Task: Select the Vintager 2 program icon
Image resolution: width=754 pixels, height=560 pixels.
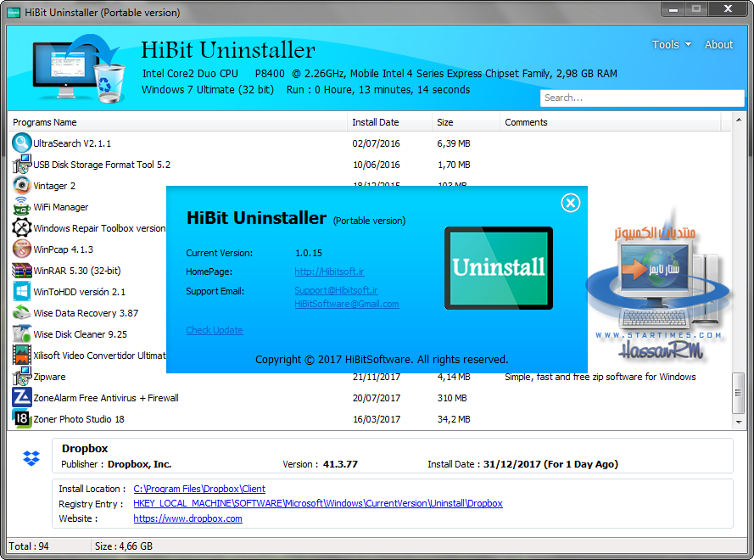Action: 21,185
